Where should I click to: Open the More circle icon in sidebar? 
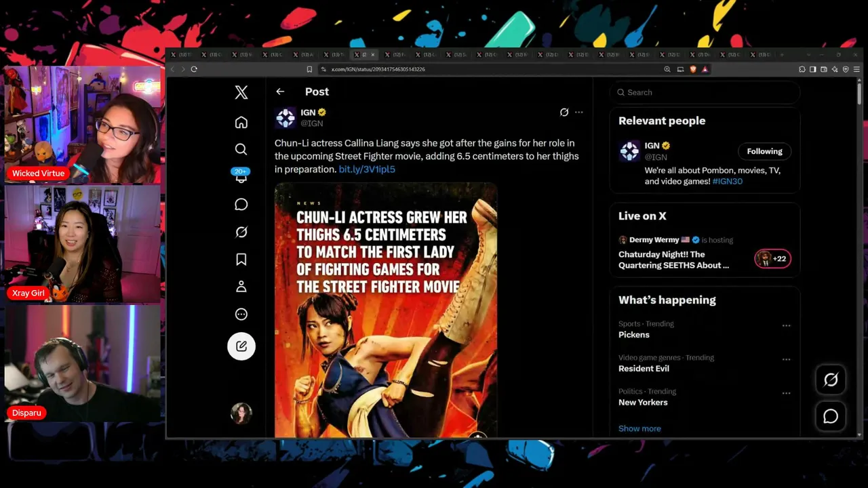pyautogui.click(x=241, y=314)
